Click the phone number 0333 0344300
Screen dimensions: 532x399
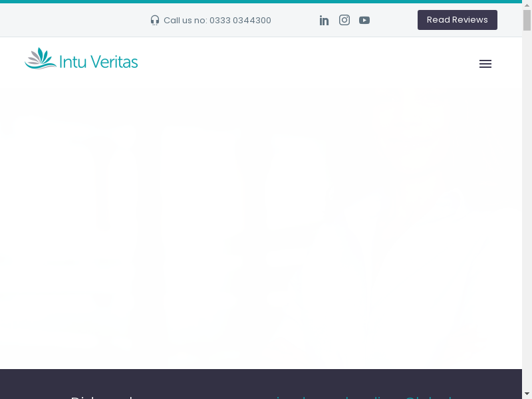tap(240, 20)
